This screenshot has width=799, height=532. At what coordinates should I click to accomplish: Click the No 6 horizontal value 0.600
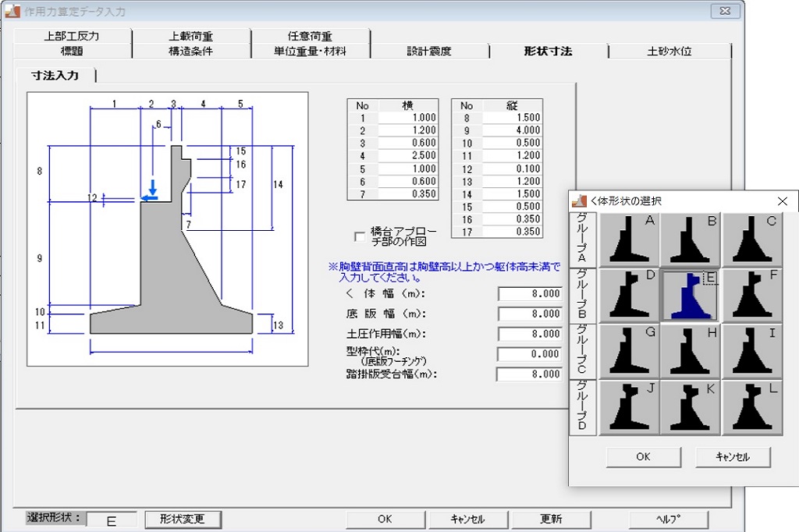pyautogui.click(x=407, y=182)
